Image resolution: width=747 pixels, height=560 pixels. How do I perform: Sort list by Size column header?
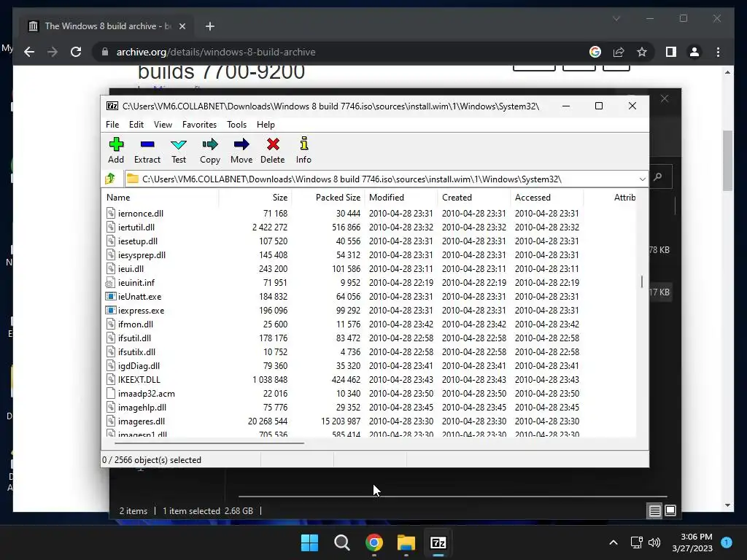coord(255,197)
